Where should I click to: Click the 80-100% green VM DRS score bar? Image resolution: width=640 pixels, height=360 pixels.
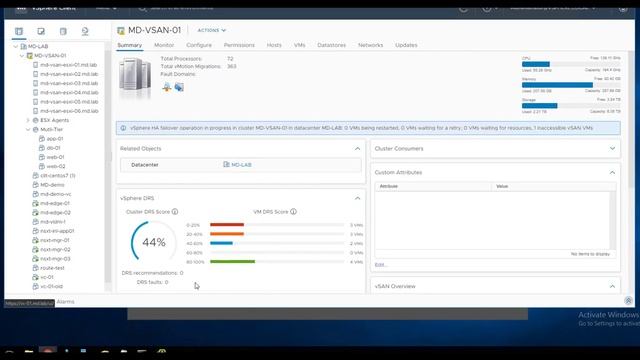[x=232, y=262]
